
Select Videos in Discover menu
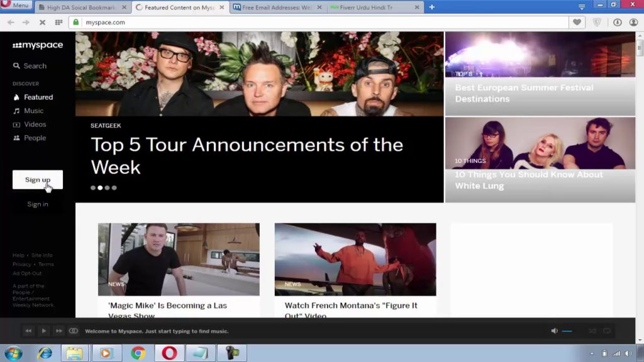coord(30,124)
